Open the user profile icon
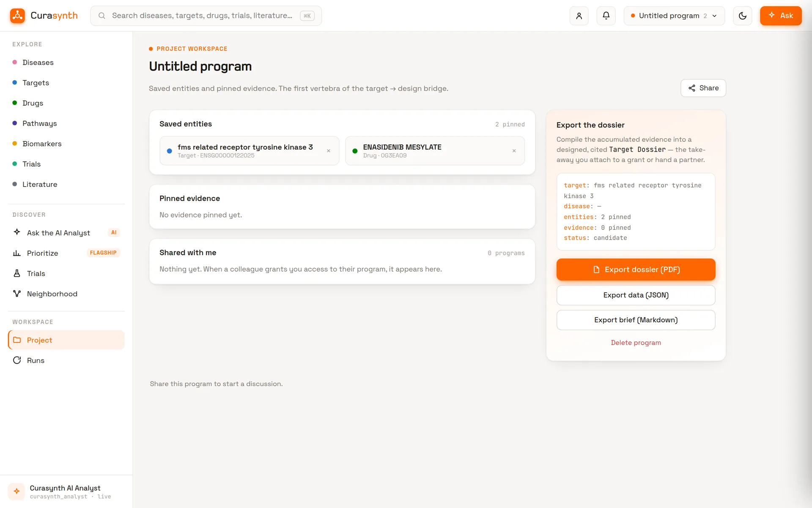812x508 pixels. tap(579, 16)
